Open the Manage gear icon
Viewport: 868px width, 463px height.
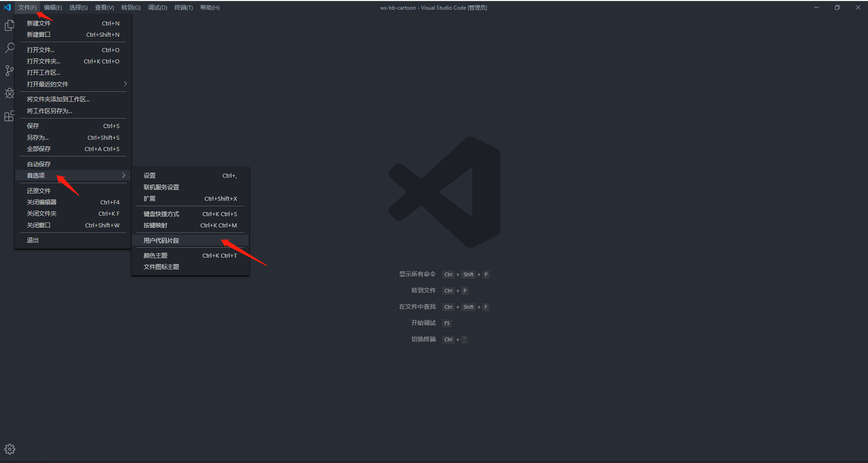coord(9,449)
